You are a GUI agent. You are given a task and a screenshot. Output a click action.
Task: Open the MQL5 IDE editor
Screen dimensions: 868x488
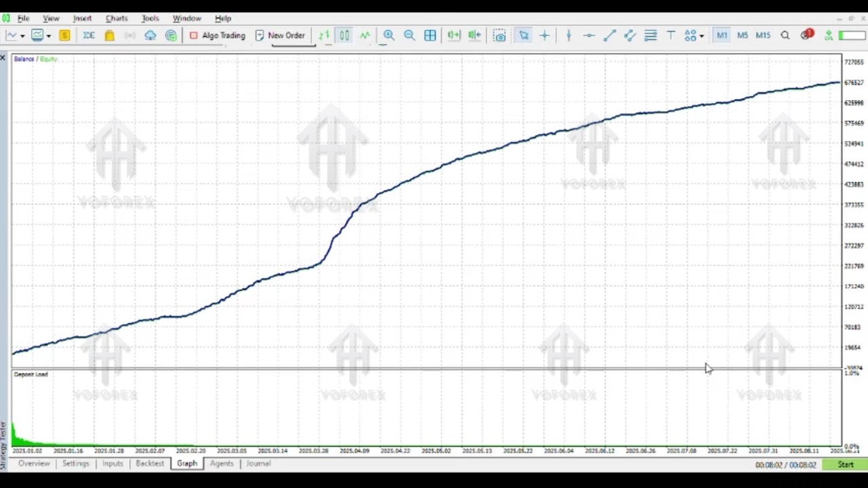pos(89,35)
